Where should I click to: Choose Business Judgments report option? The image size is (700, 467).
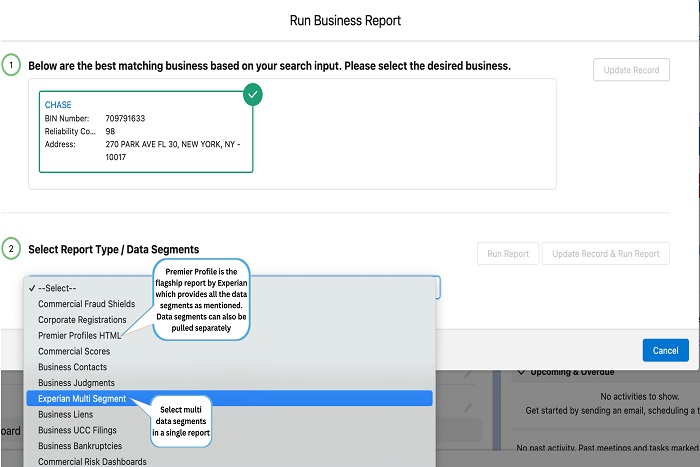click(76, 383)
